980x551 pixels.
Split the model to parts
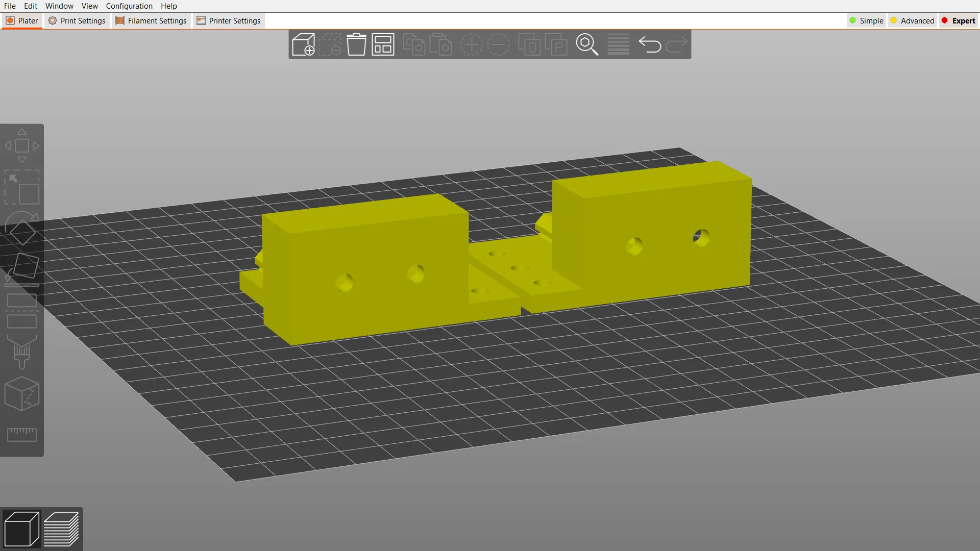pos(556,45)
